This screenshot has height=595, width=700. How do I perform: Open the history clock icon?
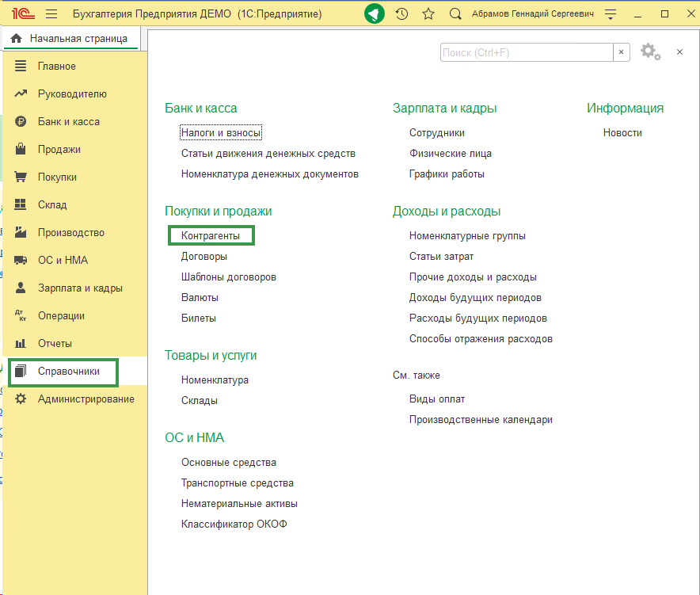pyautogui.click(x=401, y=13)
